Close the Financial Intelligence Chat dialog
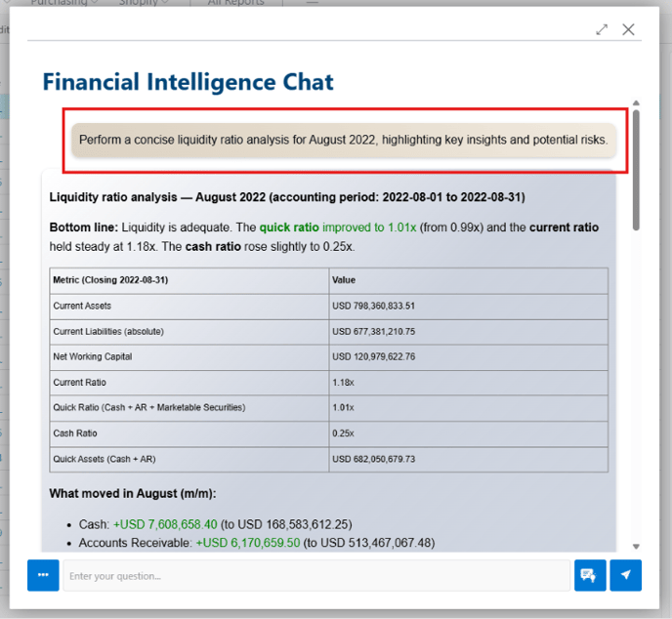The image size is (672, 619). click(x=628, y=29)
